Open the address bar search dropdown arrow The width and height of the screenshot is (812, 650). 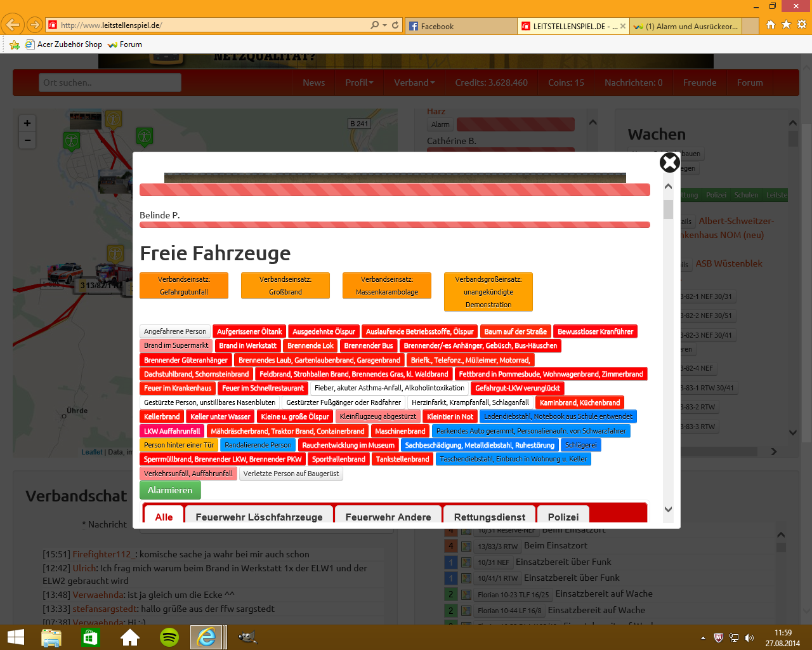[384, 25]
